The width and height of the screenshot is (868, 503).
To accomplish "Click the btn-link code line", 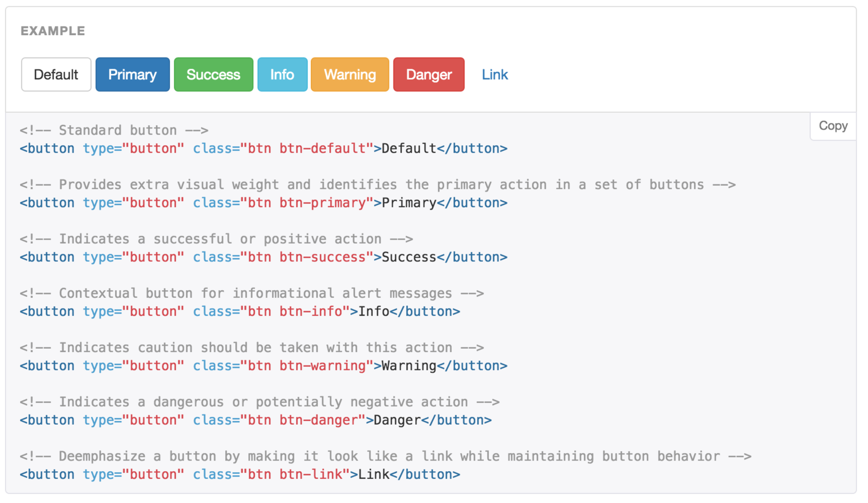I will pyautogui.click(x=240, y=474).
